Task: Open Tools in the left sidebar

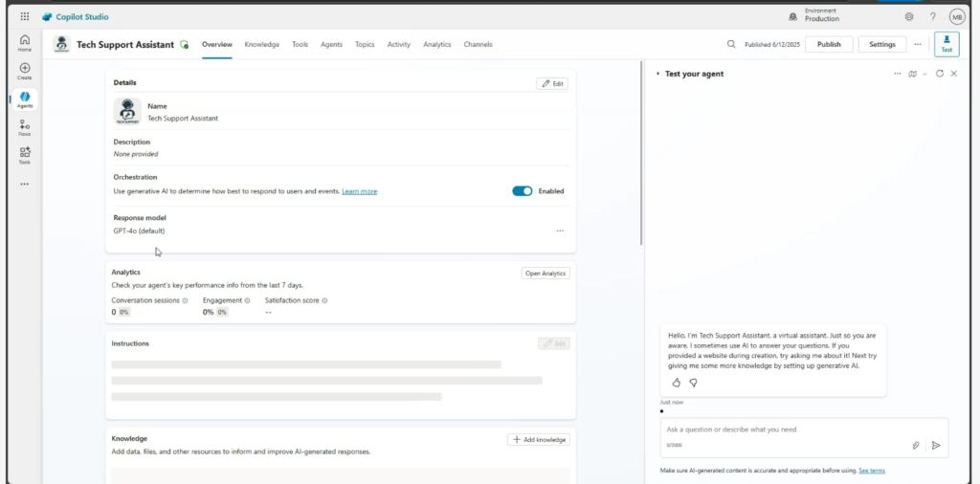Action: (x=24, y=156)
